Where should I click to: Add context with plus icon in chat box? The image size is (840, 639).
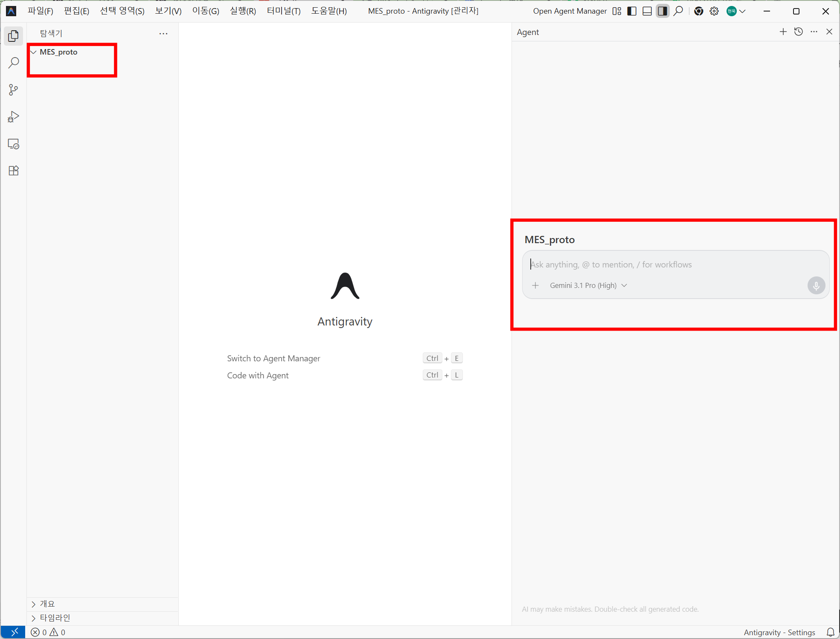point(535,285)
